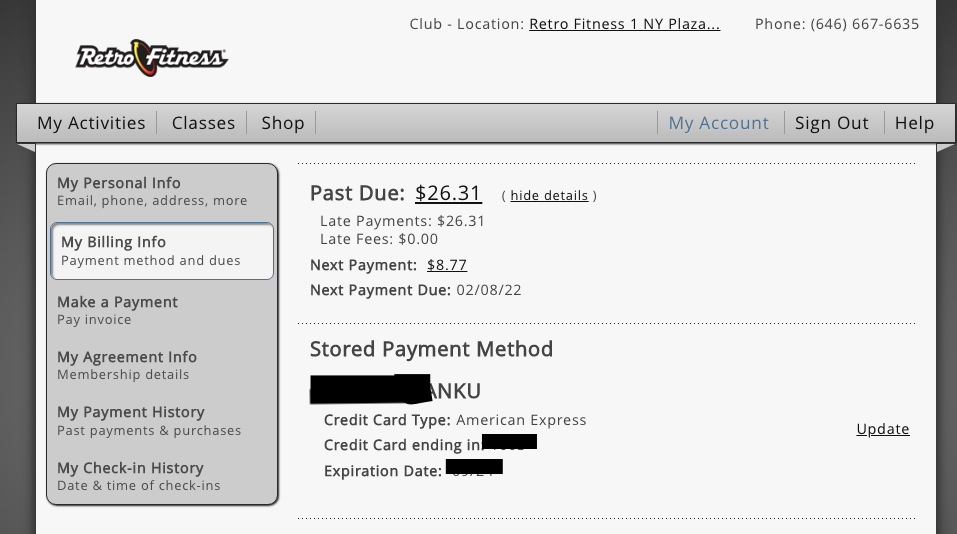The height and width of the screenshot is (534, 957).
Task: Open the Help page
Action: coord(914,123)
